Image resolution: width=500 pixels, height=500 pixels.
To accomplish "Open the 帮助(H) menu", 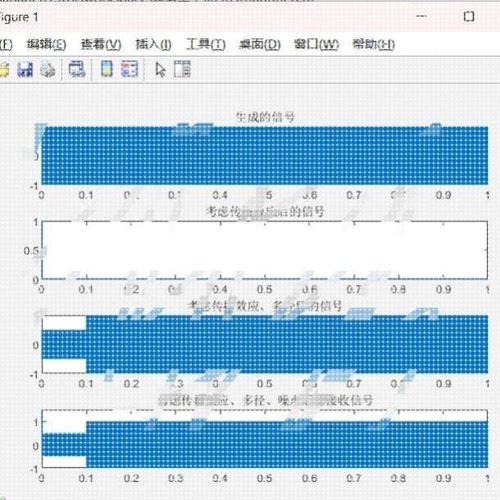I will 374,44.
